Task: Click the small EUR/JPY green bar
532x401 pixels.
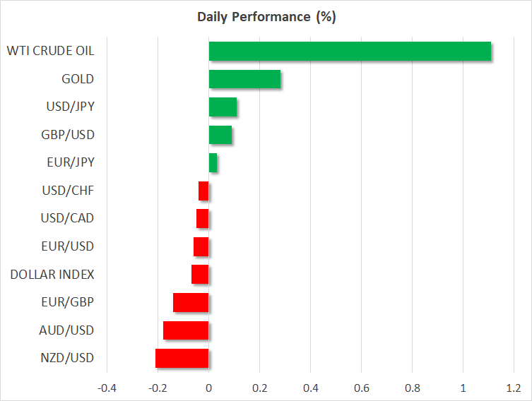Action: pyautogui.click(x=213, y=163)
